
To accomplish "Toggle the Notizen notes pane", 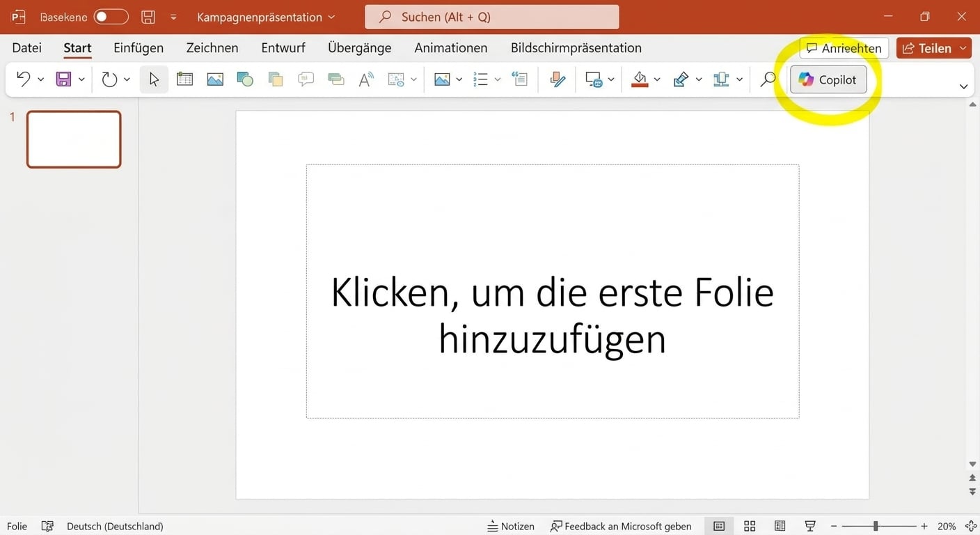I will 511,526.
